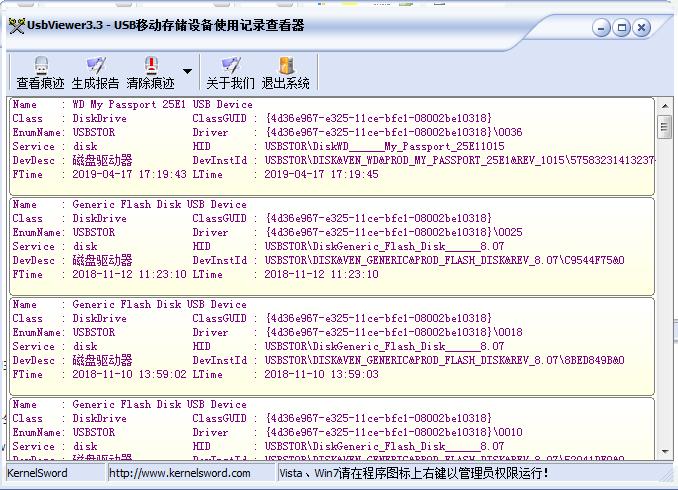The image size is (678, 490).
Task: Open 关于我们 (about us) from the toolbar
Action: [x=230, y=73]
